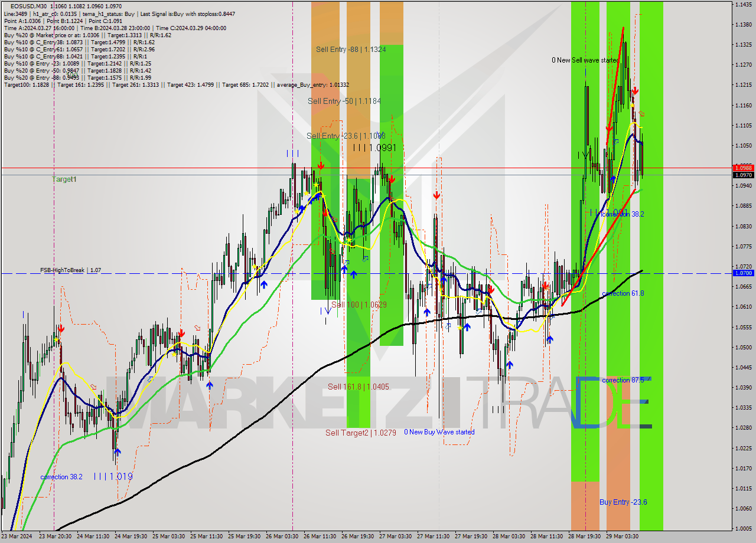
Task: Click the 'I I I 1.0991' level label
Action: pos(374,148)
